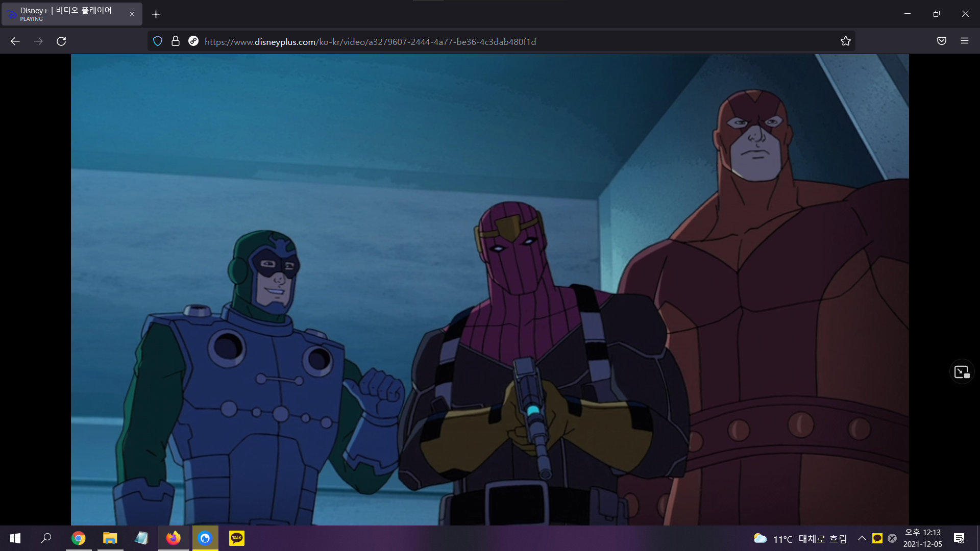
Task: Save page to Pocket
Action: pyautogui.click(x=942, y=41)
